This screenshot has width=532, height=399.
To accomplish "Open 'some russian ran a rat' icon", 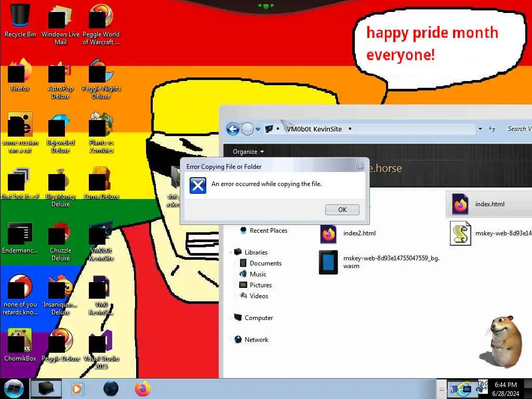I will (20, 132).
